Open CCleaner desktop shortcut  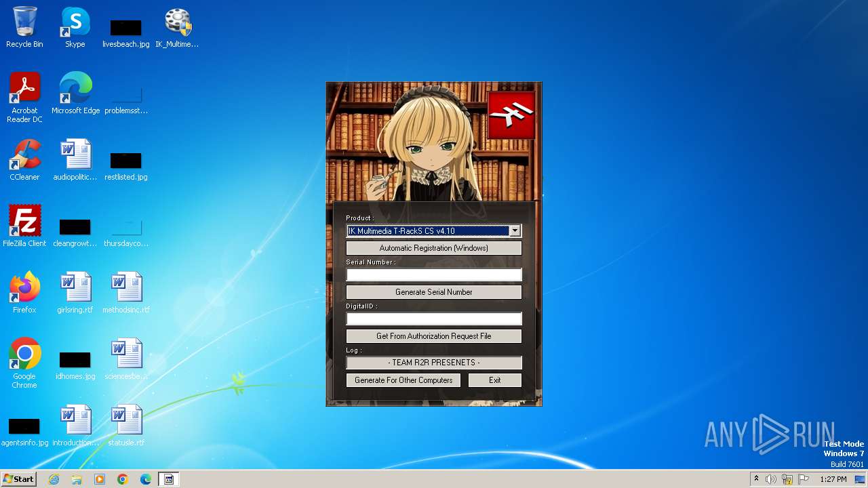point(24,160)
